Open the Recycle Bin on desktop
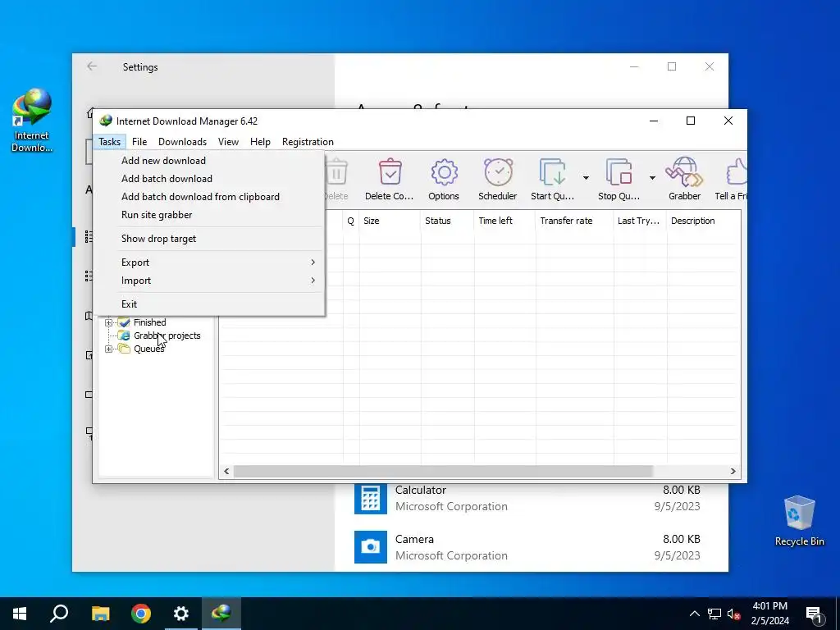This screenshot has width=840, height=630. [799, 521]
